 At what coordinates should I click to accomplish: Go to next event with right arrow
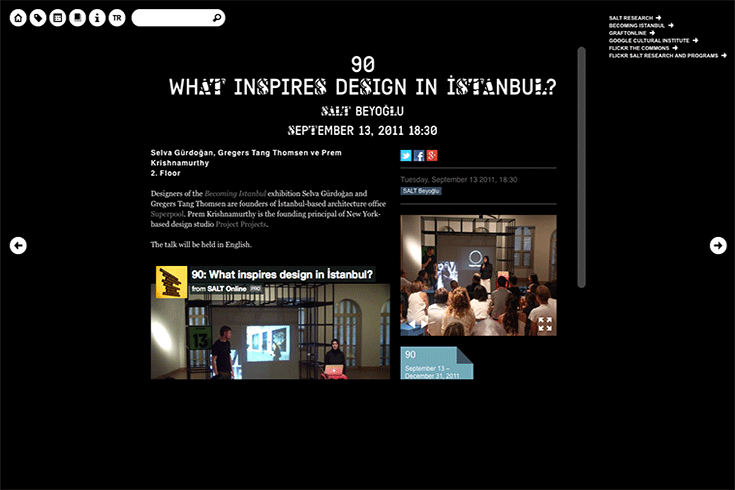point(718,245)
